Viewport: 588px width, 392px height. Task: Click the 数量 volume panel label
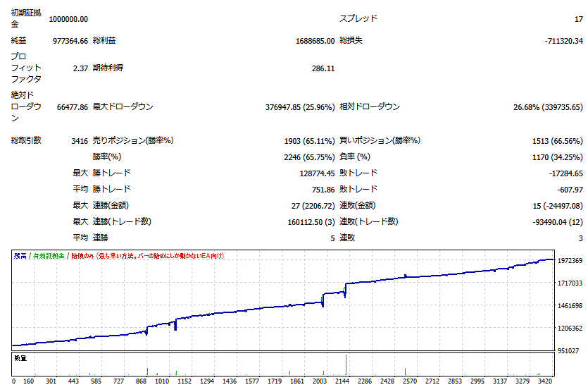20,358
